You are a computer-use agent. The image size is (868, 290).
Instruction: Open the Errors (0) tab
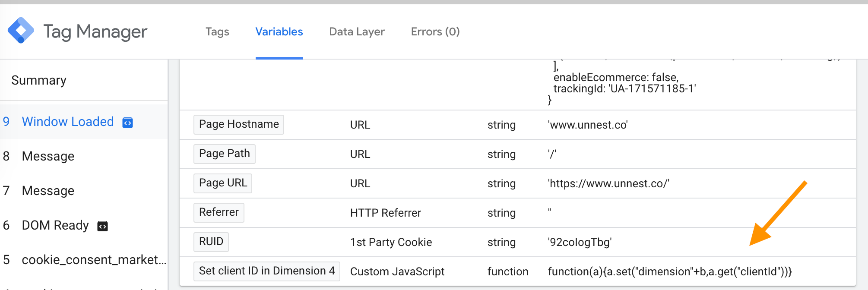(435, 32)
